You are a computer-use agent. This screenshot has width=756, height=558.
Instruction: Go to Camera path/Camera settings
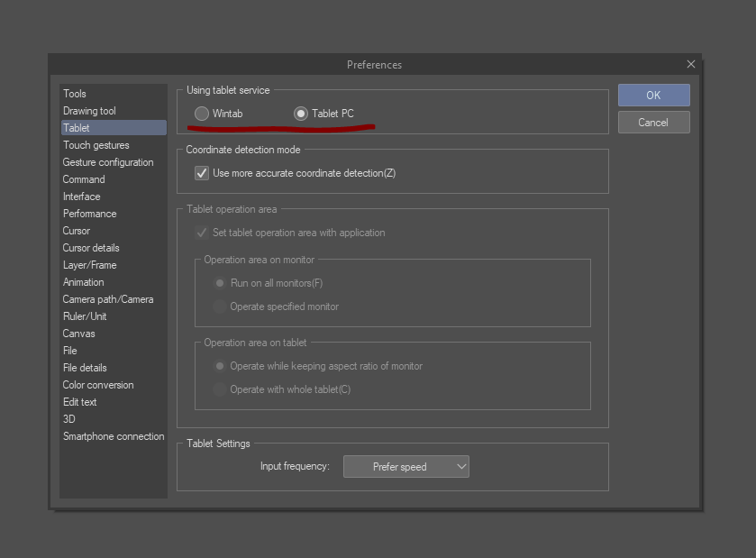[108, 299]
